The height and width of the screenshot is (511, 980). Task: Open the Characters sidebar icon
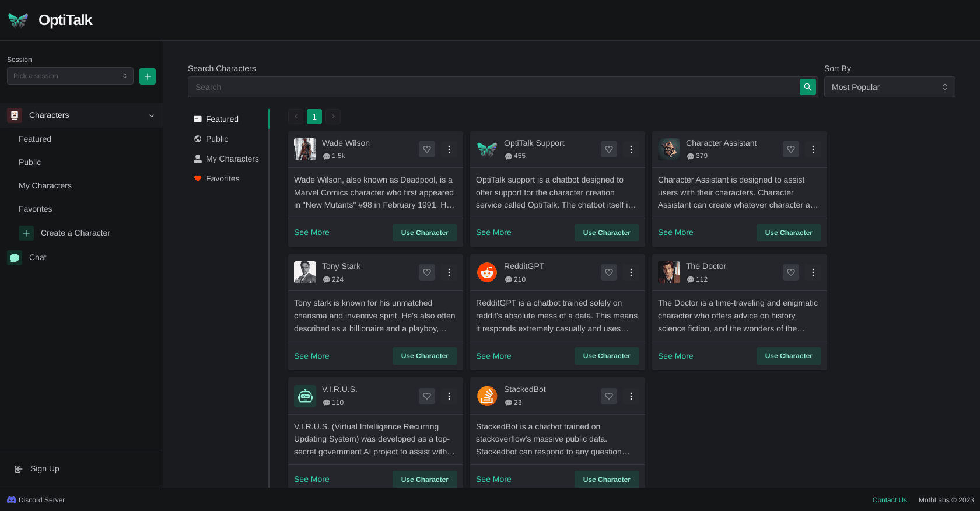pos(15,116)
